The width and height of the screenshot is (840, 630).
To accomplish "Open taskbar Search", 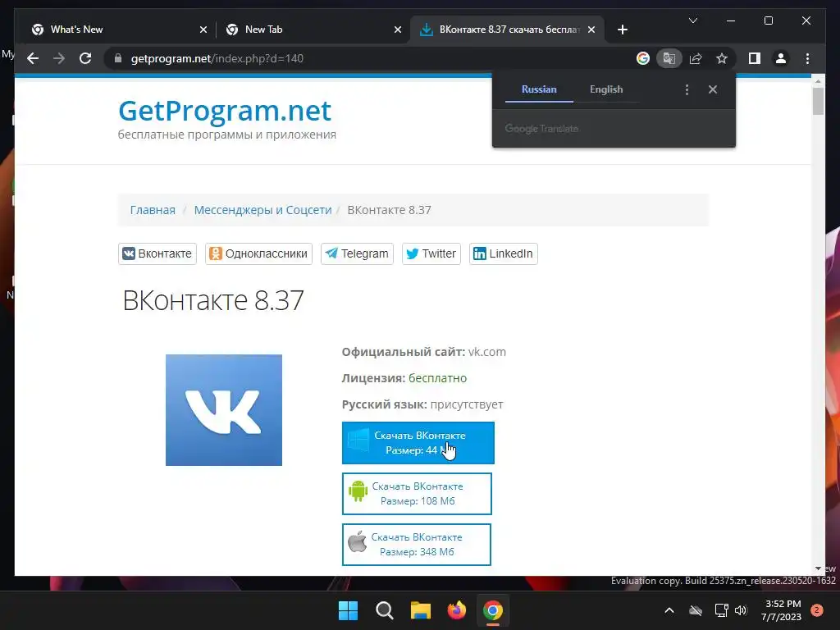I will point(385,610).
